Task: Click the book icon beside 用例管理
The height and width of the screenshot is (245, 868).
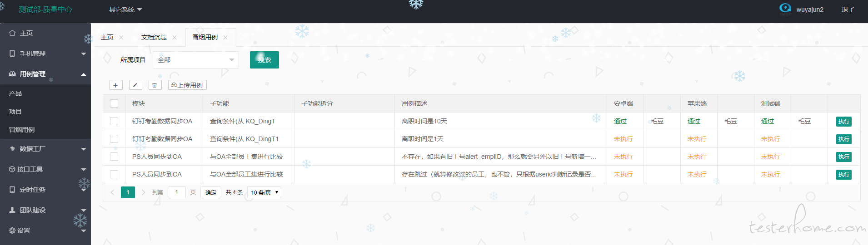Action: (x=12, y=74)
